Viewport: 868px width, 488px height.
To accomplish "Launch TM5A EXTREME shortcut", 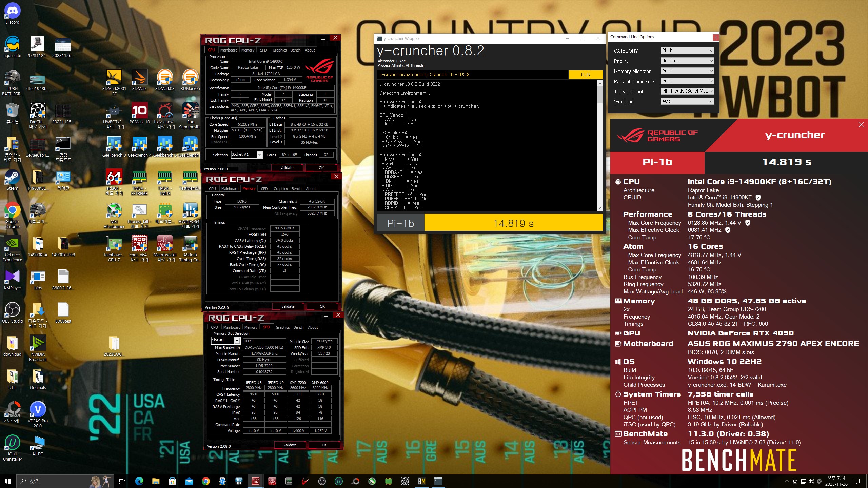I will point(140,183).
